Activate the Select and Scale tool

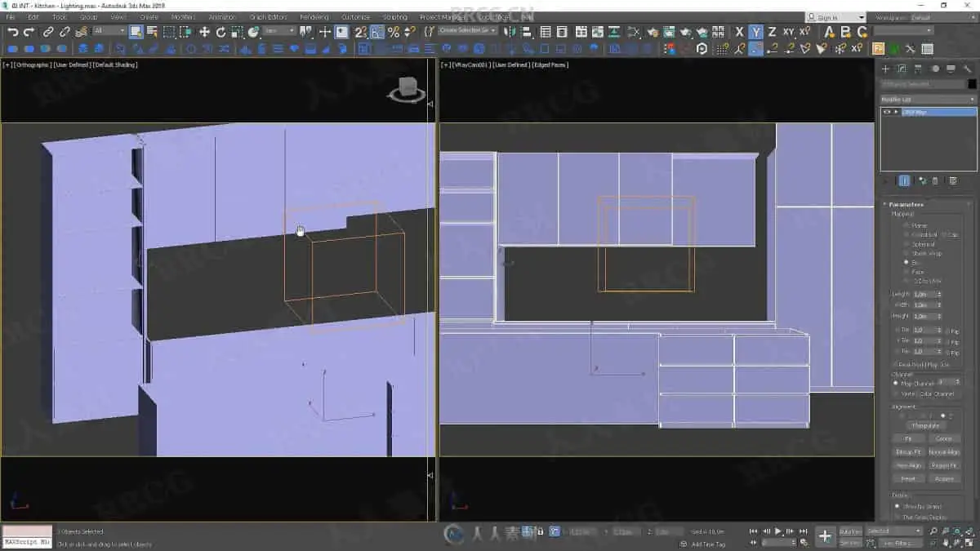click(237, 32)
